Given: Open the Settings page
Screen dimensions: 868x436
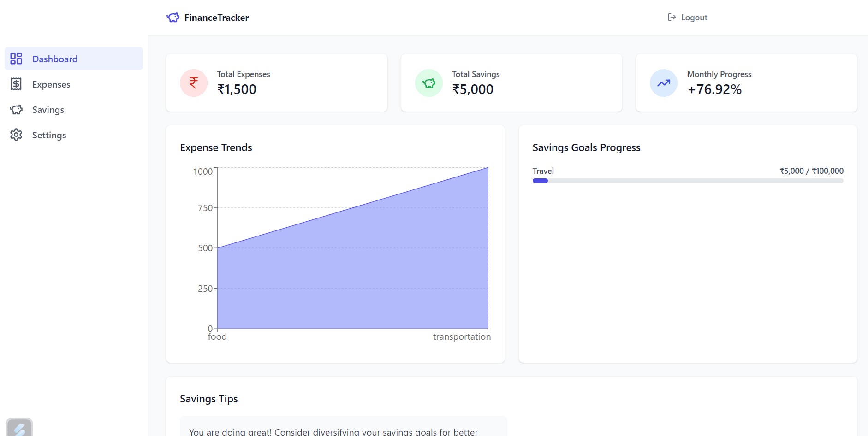Looking at the screenshot, I should pyautogui.click(x=74, y=135).
